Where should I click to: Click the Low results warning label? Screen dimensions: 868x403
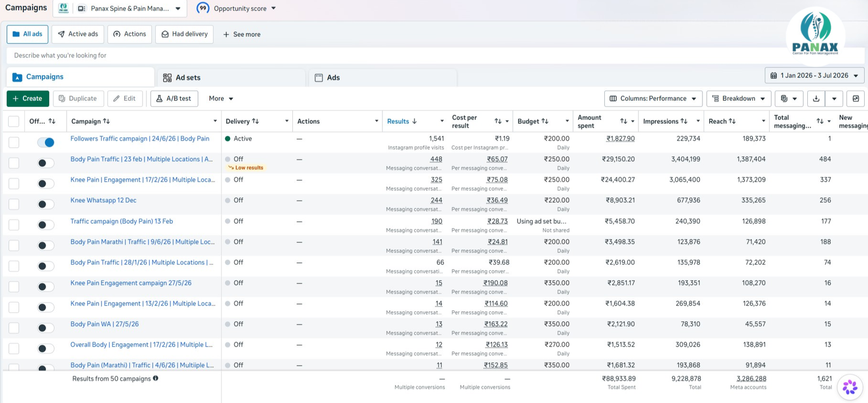tap(246, 168)
